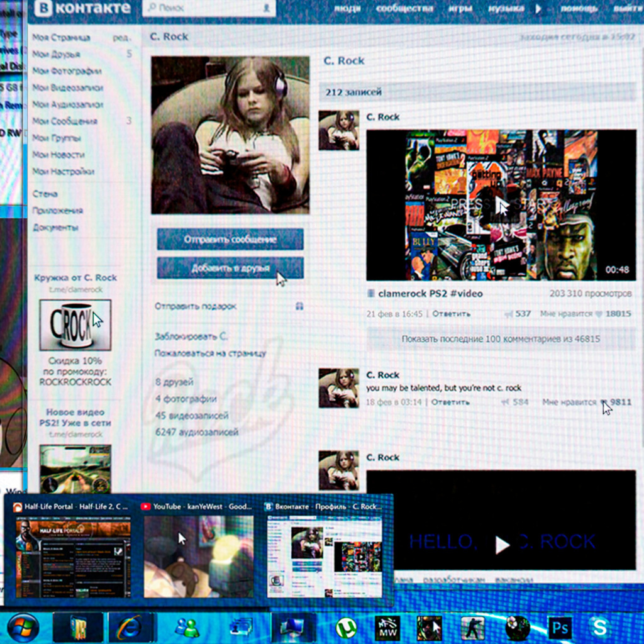Viewport: 644px width, 644px height.
Task: Open the Новое видео PS2! ad link
Action: pos(75,418)
